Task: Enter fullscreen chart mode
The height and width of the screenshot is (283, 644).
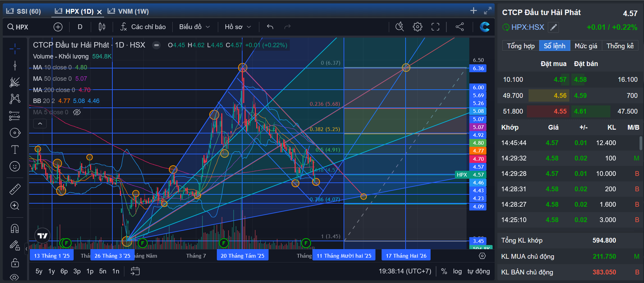Action: pos(435,27)
